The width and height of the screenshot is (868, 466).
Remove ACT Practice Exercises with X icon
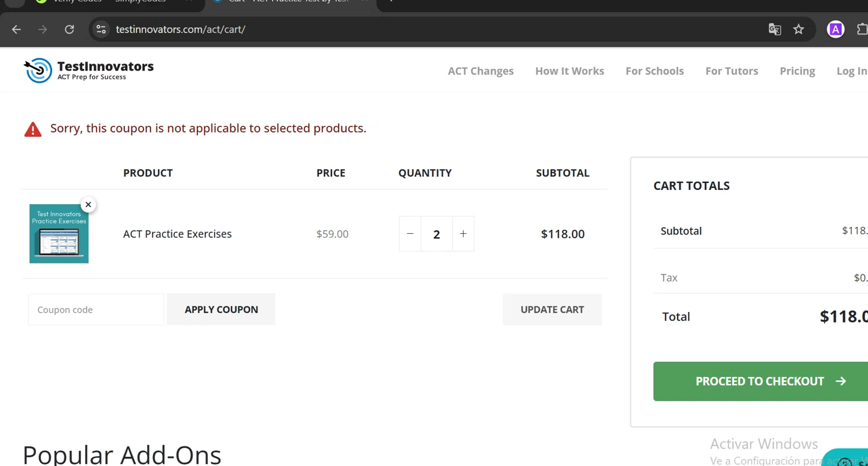[x=88, y=204]
